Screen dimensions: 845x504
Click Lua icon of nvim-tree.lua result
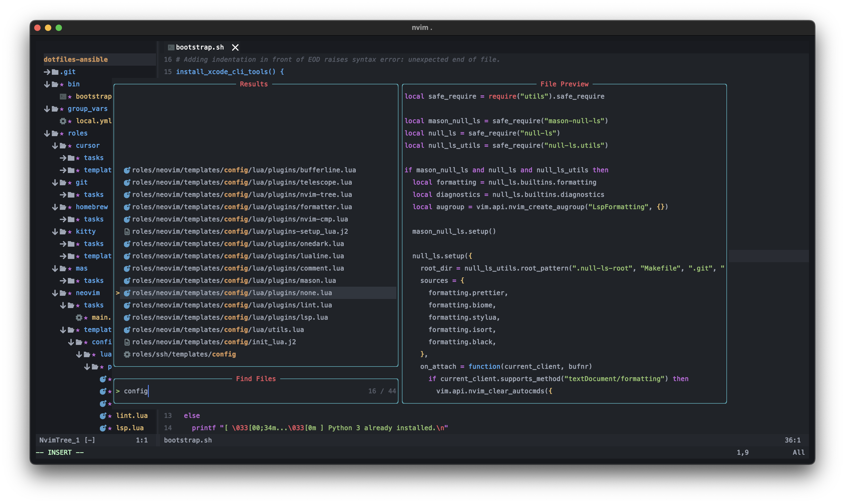(x=127, y=195)
